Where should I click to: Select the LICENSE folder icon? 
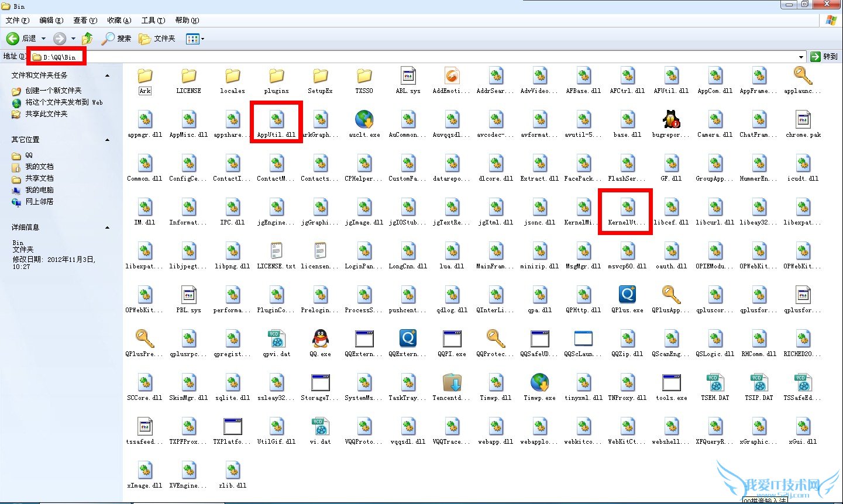(188, 75)
